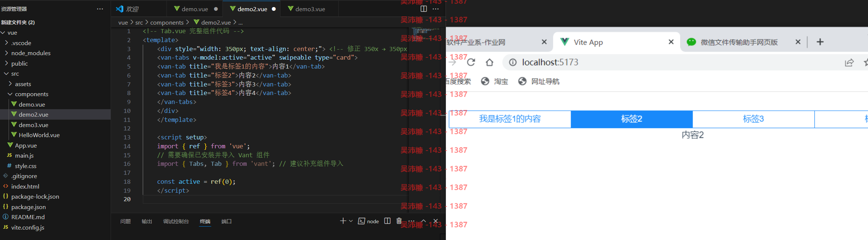Switch to 微信文件传输助手网页版 browser tab
The height and width of the screenshot is (240, 868).
pos(739,42)
